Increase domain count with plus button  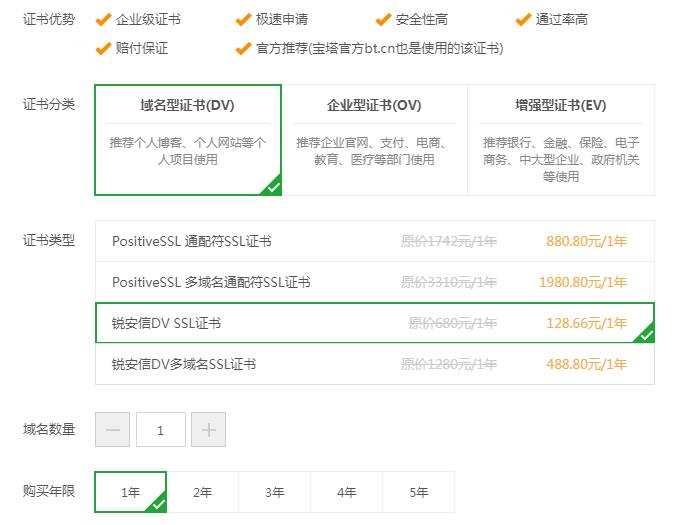tap(208, 430)
